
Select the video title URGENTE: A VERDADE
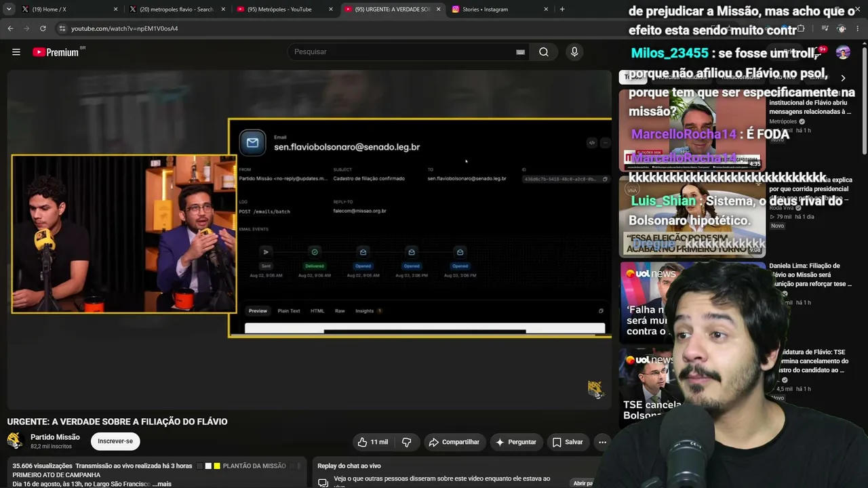click(117, 422)
